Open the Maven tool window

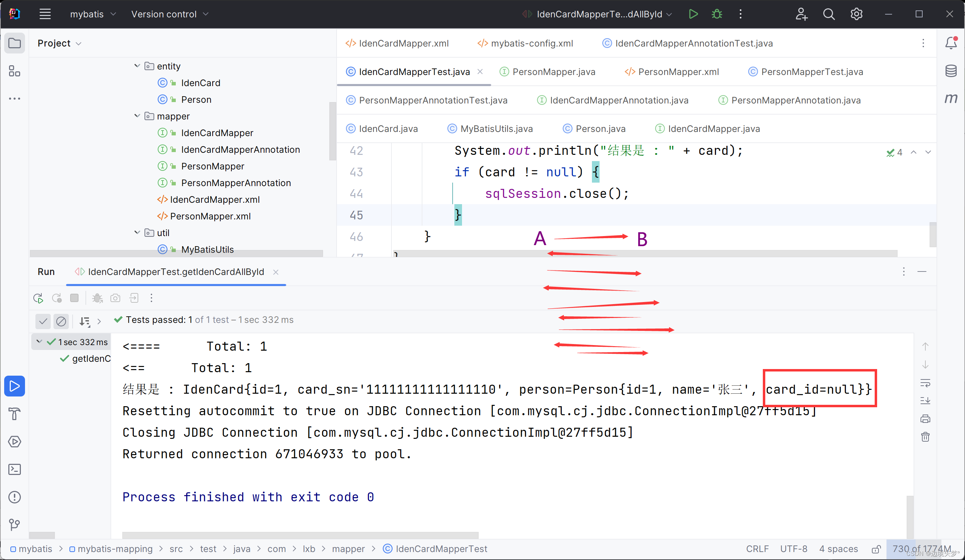pos(951,98)
